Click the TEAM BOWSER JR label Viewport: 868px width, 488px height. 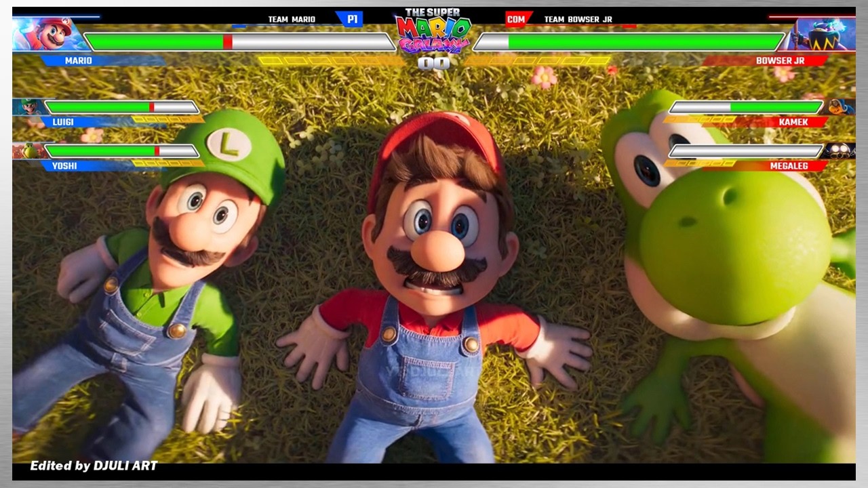(578, 19)
